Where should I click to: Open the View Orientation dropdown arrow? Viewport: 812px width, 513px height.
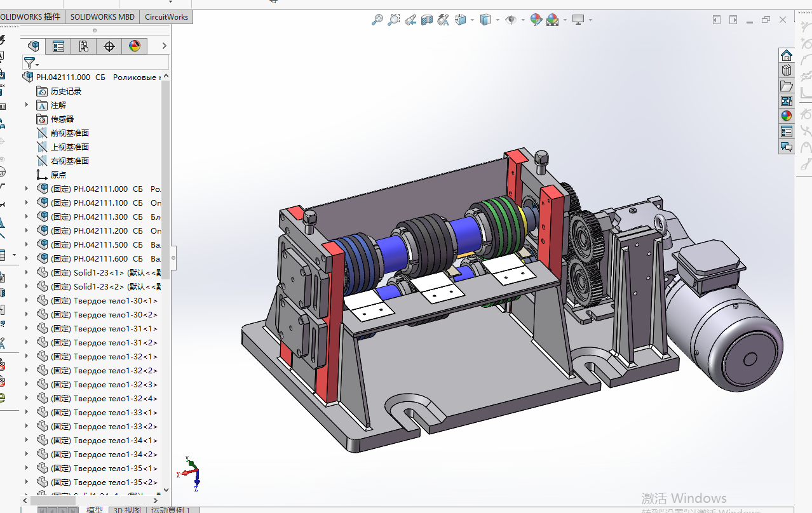[472, 20]
